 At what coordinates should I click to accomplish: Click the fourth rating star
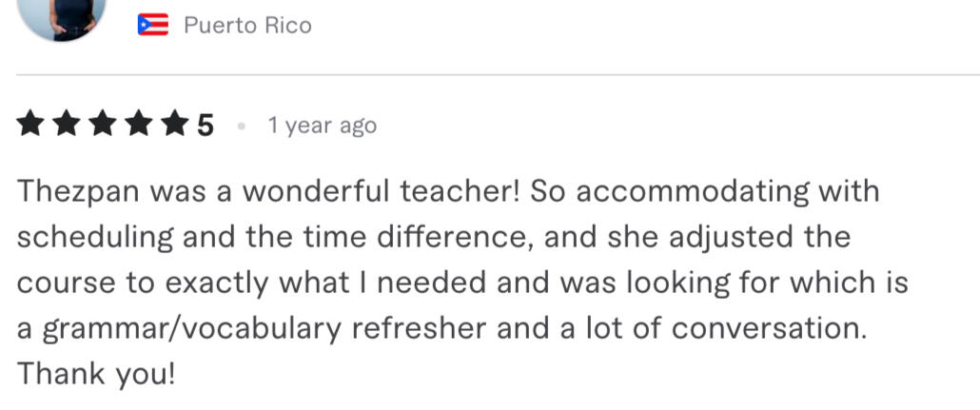coord(138,126)
